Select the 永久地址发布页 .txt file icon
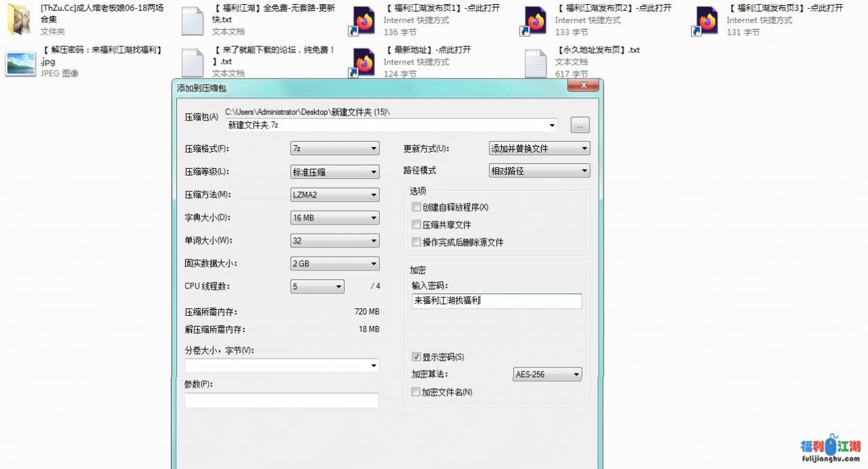868x469 pixels. [535, 63]
